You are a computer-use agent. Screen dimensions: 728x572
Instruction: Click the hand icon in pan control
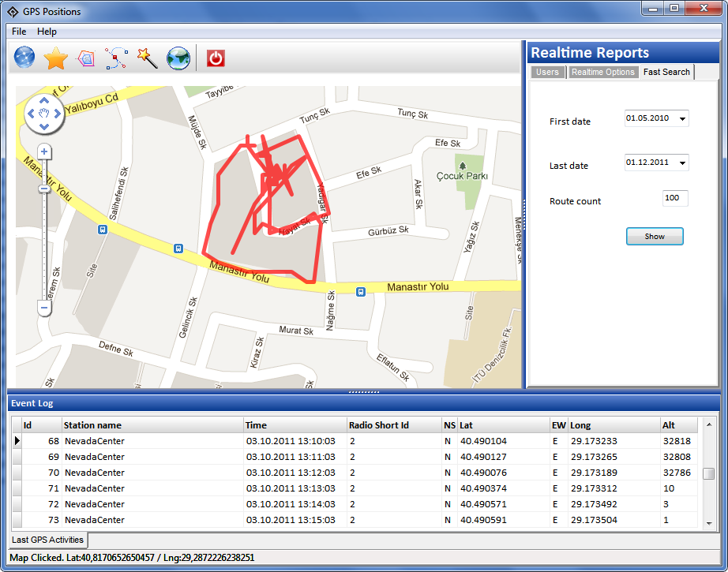tap(44, 113)
